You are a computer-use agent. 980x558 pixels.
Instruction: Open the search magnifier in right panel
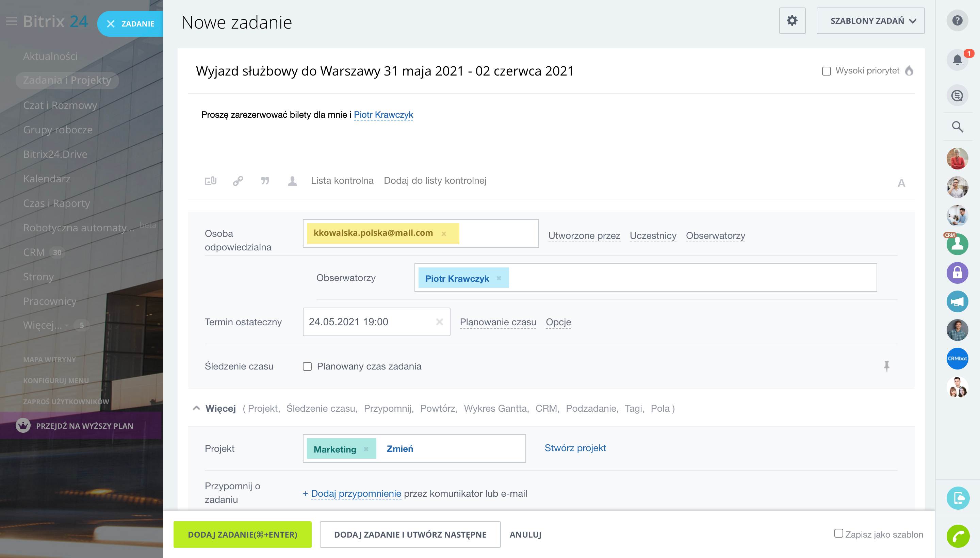[957, 127]
